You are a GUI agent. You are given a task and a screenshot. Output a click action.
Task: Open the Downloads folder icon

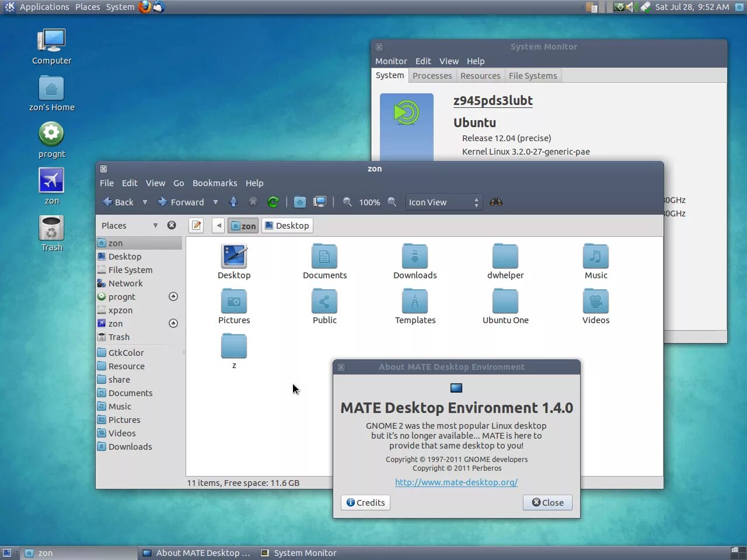pyautogui.click(x=415, y=261)
